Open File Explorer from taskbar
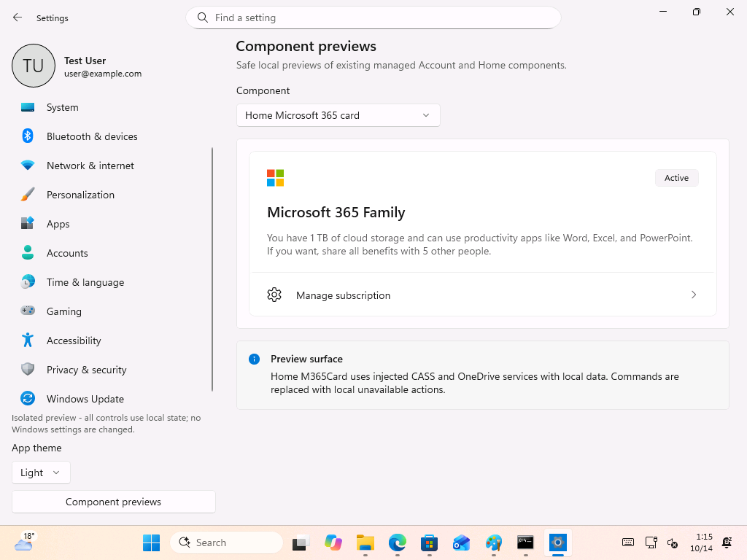 (365, 542)
